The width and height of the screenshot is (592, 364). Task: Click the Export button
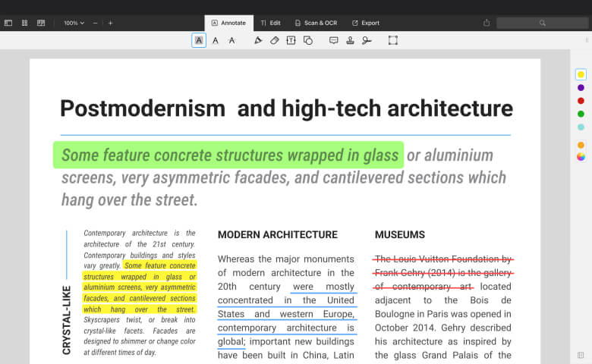[365, 23]
